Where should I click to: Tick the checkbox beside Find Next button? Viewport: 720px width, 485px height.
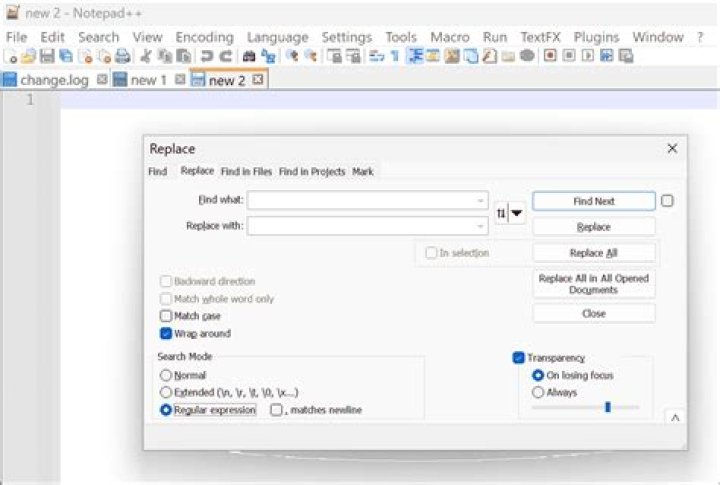(x=667, y=201)
